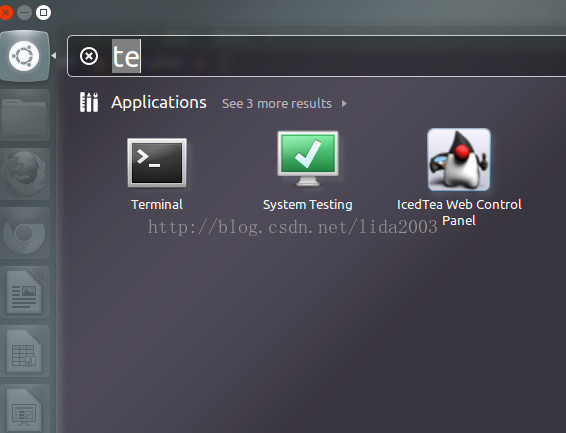Click the "System Testing" label
Viewport: 566px width, 433px height.
308,205
